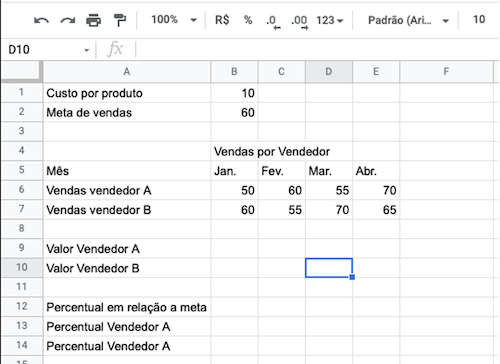
Task: Click cell B2 with meta value 60
Action: click(x=234, y=112)
